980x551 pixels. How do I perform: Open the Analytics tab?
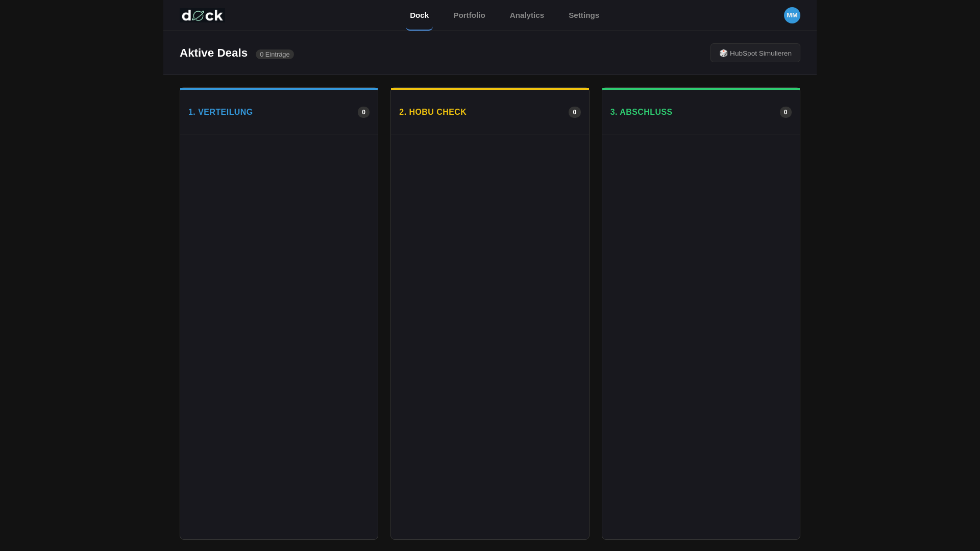coord(527,15)
